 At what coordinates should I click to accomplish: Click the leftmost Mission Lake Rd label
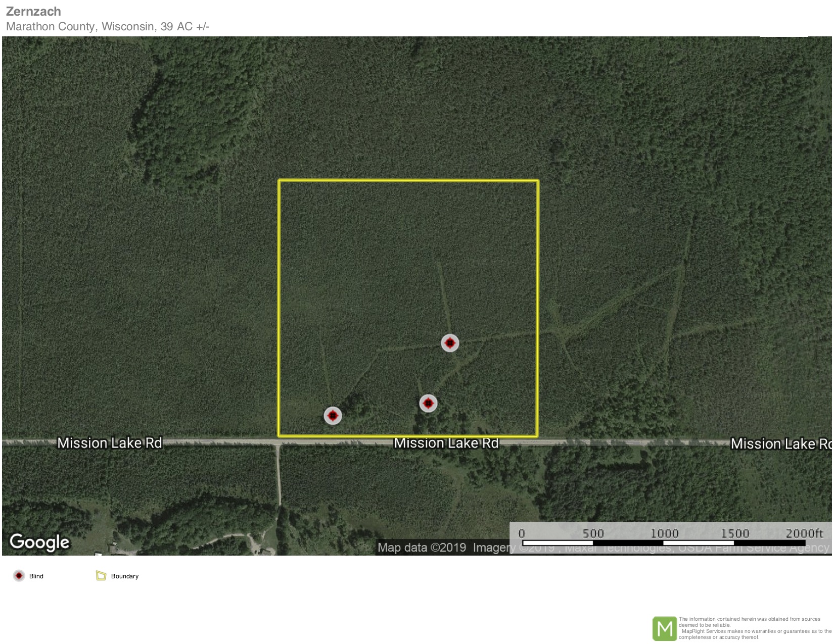(x=109, y=443)
